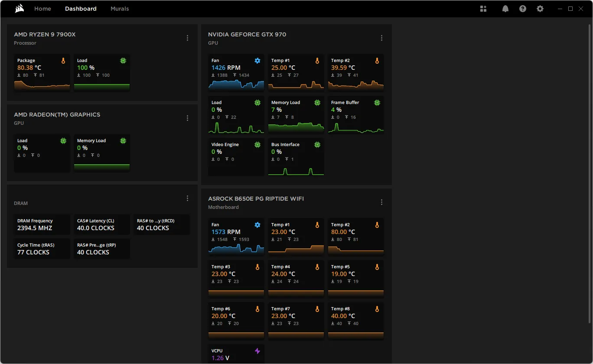The width and height of the screenshot is (593, 364).
Task: Open the settings gear in top bar
Action: pyautogui.click(x=540, y=9)
